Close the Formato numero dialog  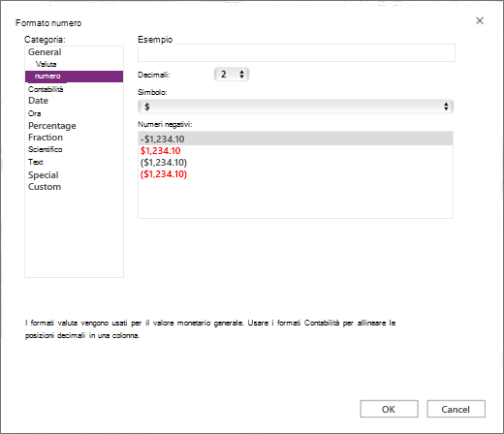pos(480,20)
